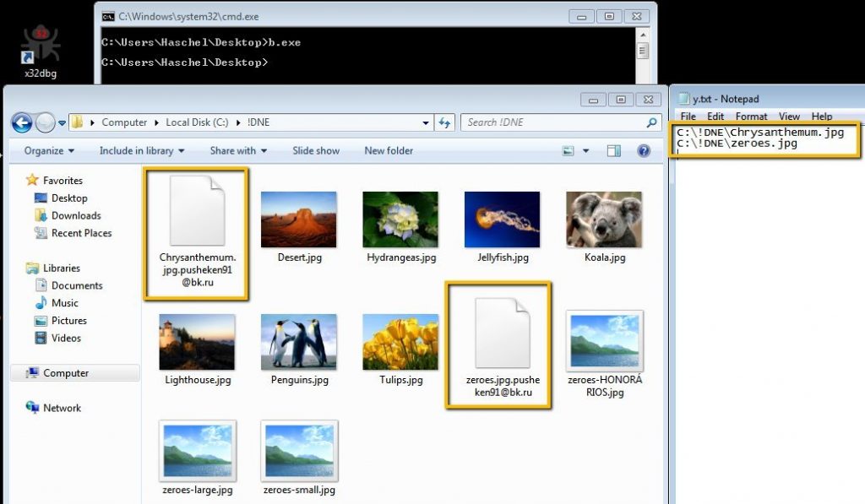Click the Slide show button
This screenshot has height=504, width=865.
click(x=316, y=151)
